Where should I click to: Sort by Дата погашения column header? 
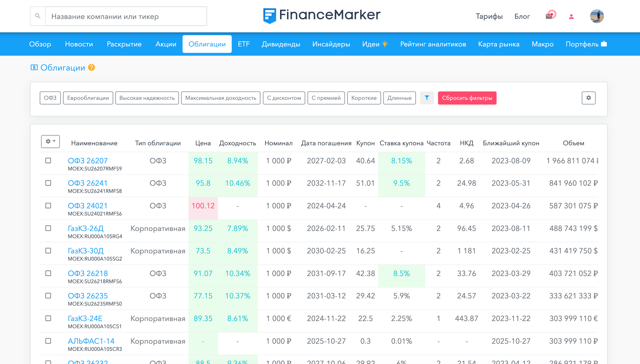click(326, 143)
